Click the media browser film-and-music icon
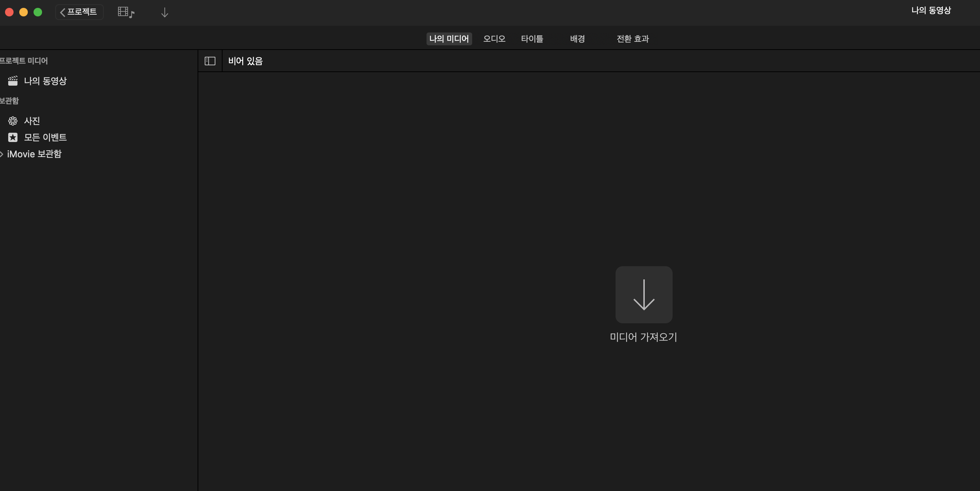Viewport: 980px width, 491px height. (x=126, y=12)
